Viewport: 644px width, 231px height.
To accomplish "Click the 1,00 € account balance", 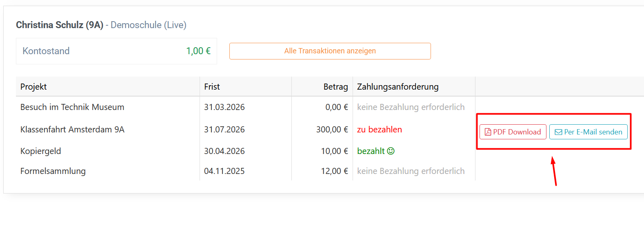I will point(198,51).
